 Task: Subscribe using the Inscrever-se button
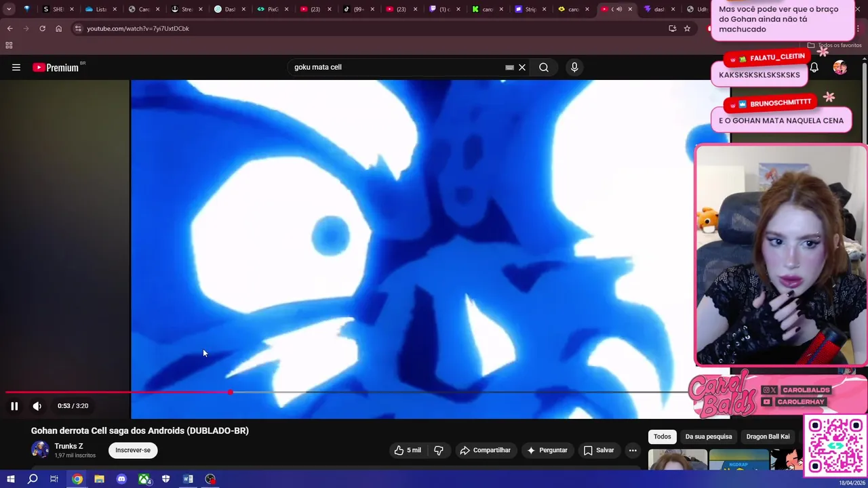[133, 450]
